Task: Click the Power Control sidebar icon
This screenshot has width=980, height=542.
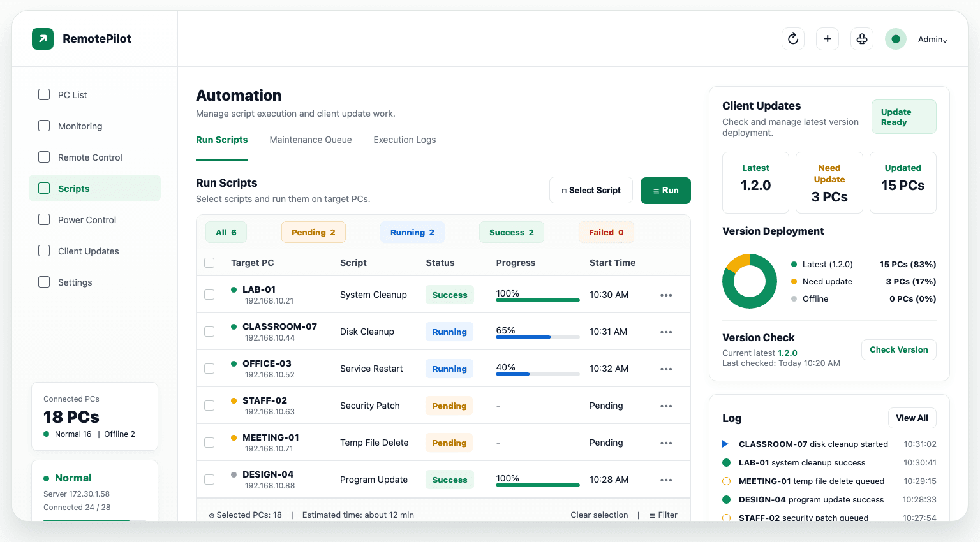Action: click(44, 219)
